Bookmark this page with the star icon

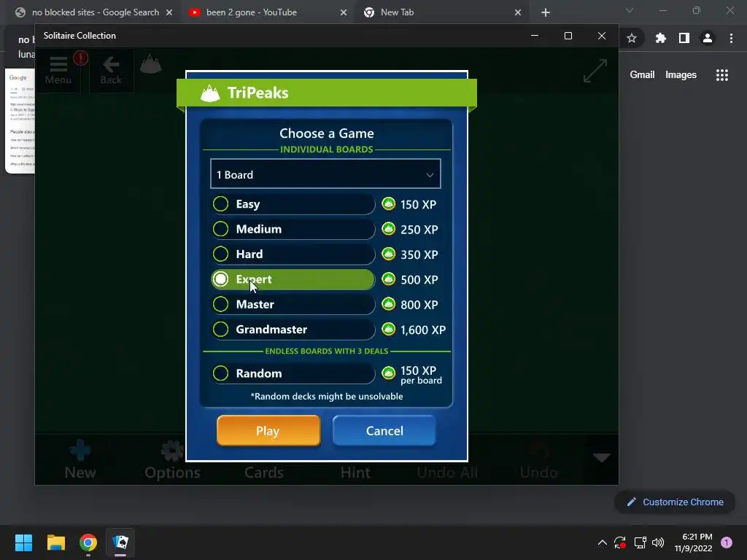point(632,38)
